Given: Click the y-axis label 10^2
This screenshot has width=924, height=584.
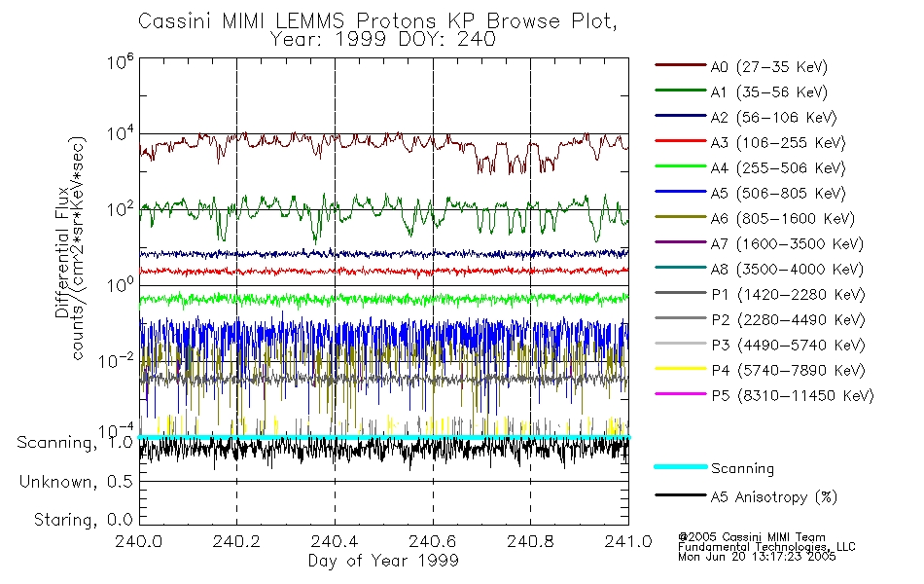Looking at the screenshot, I should click(x=121, y=209).
